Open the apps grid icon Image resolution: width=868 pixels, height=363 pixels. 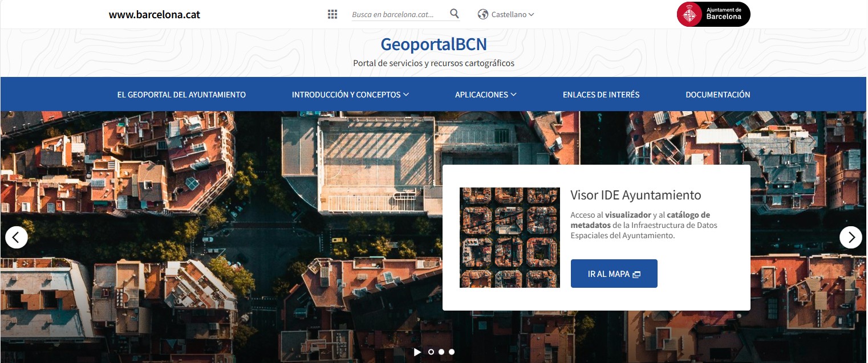[x=332, y=14]
